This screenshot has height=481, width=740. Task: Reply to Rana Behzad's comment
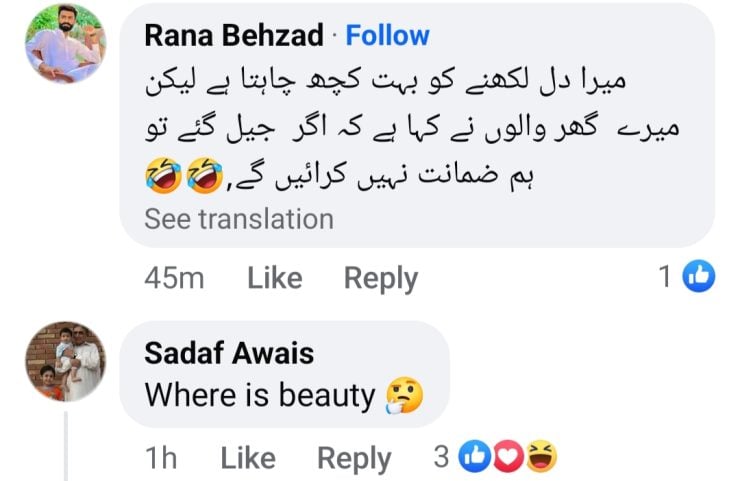[380, 279]
